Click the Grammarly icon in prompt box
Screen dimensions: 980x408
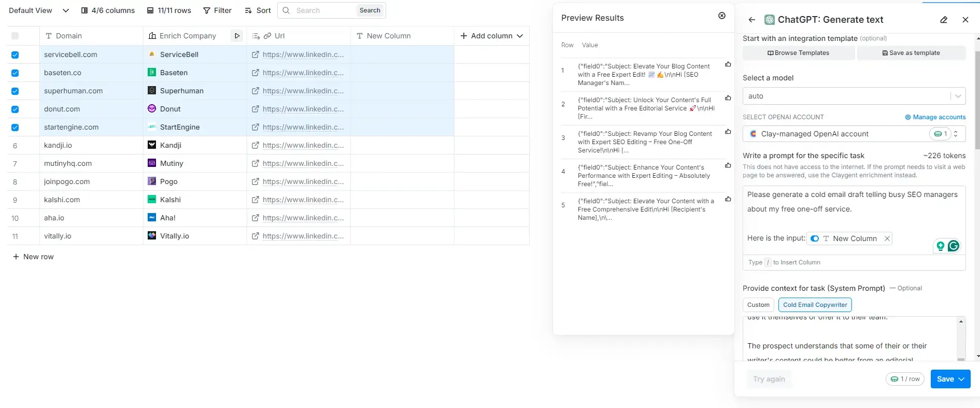(x=953, y=246)
